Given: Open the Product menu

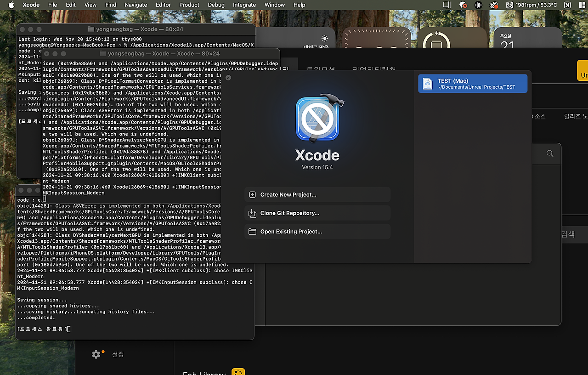Looking at the screenshot, I should 189,5.
